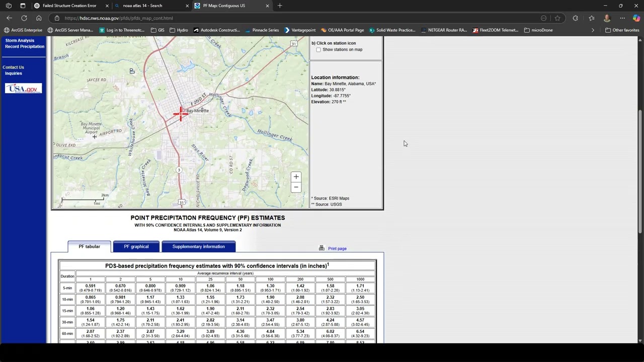Screen dimensions: 644x362
Task: Open the Contact Us sidebar link
Action: click(13, 67)
